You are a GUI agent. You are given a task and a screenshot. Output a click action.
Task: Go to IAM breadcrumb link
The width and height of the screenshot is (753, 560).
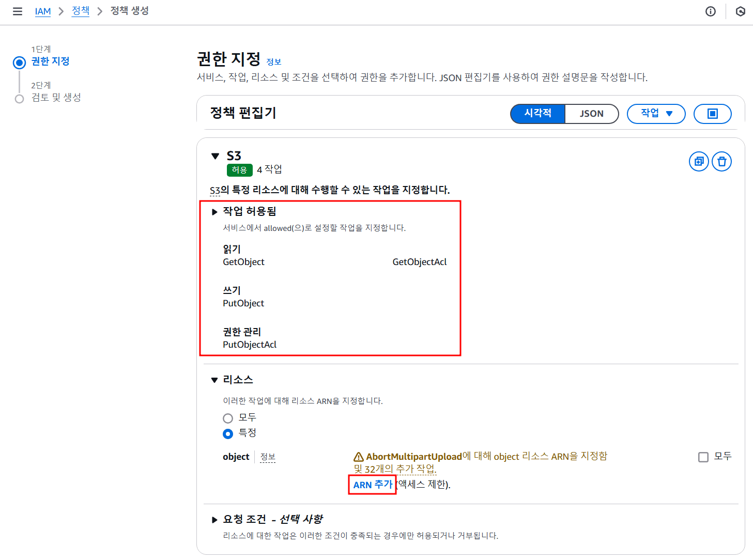click(x=43, y=11)
